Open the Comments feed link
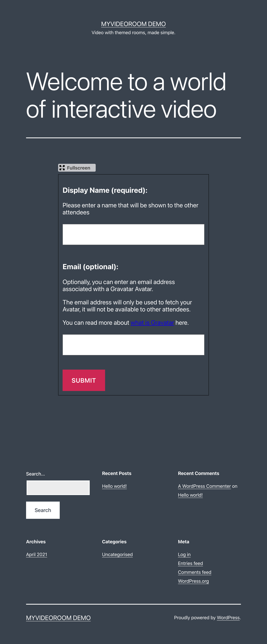This screenshot has height=644, width=267. pyautogui.click(x=195, y=572)
